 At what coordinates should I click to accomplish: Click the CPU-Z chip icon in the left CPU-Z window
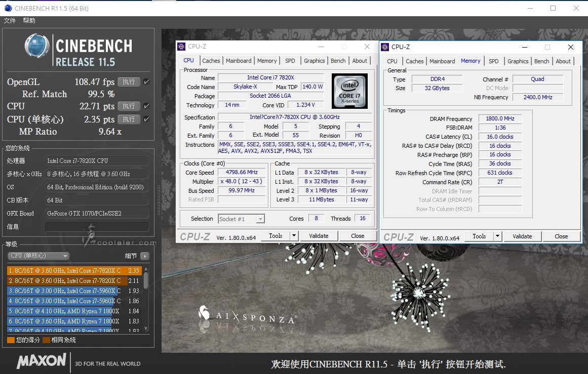click(181, 47)
